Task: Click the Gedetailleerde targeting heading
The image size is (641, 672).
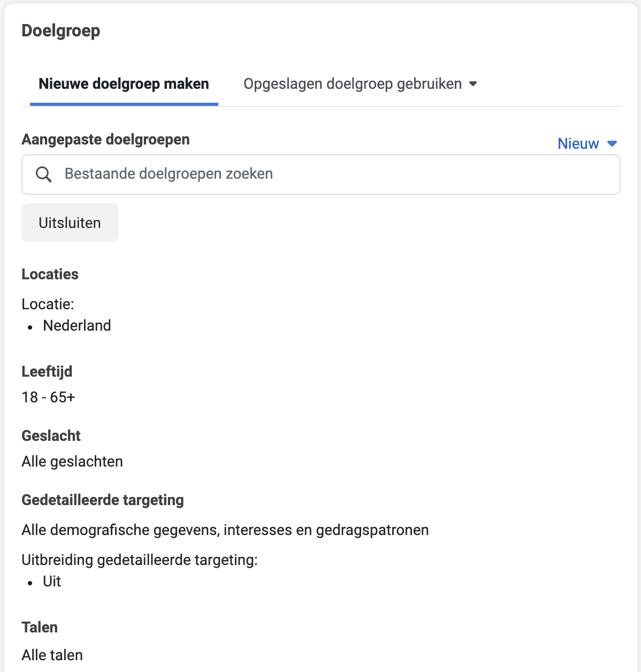Action: (x=103, y=500)
